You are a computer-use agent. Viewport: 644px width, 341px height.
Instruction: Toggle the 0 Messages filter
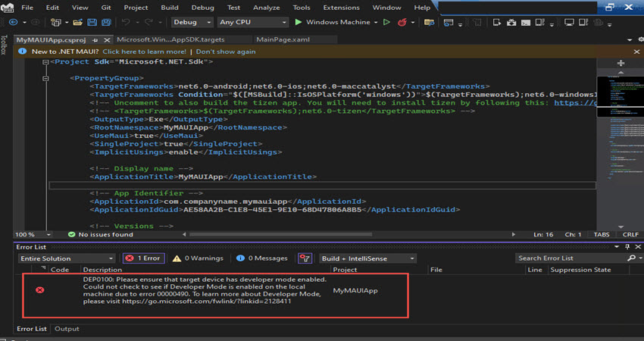click(x=260, y=258)
